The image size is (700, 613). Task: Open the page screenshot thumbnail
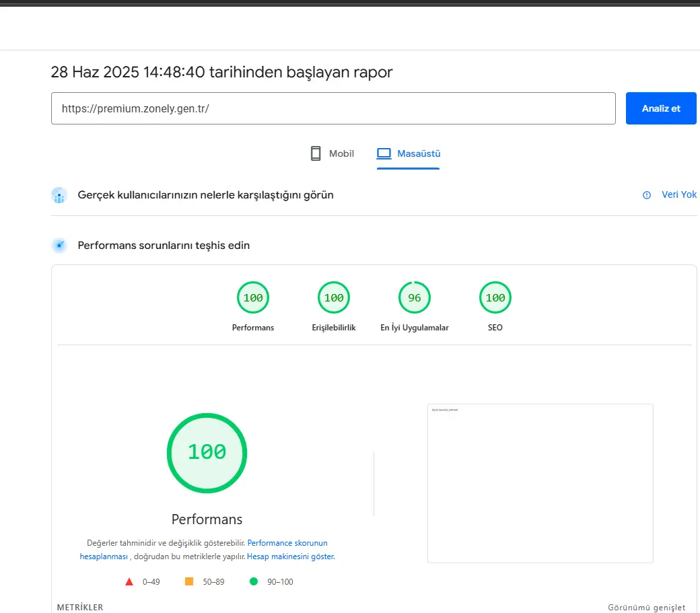540,483
